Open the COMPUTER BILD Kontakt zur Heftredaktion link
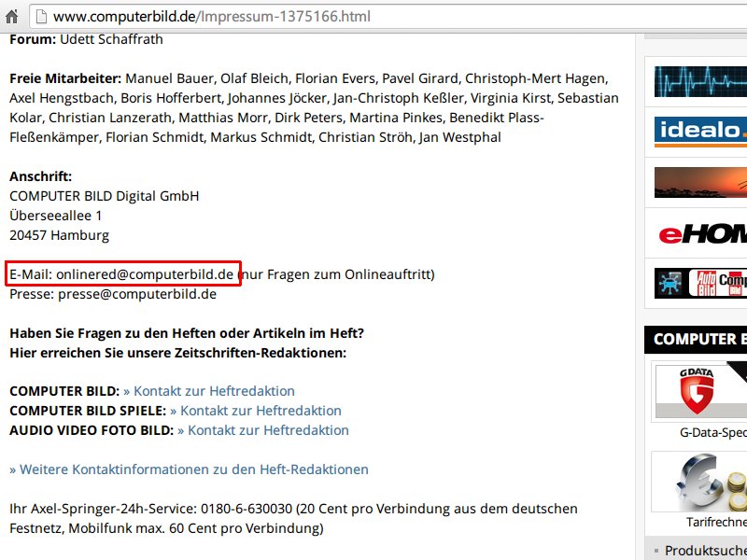 tap(209, 391)
